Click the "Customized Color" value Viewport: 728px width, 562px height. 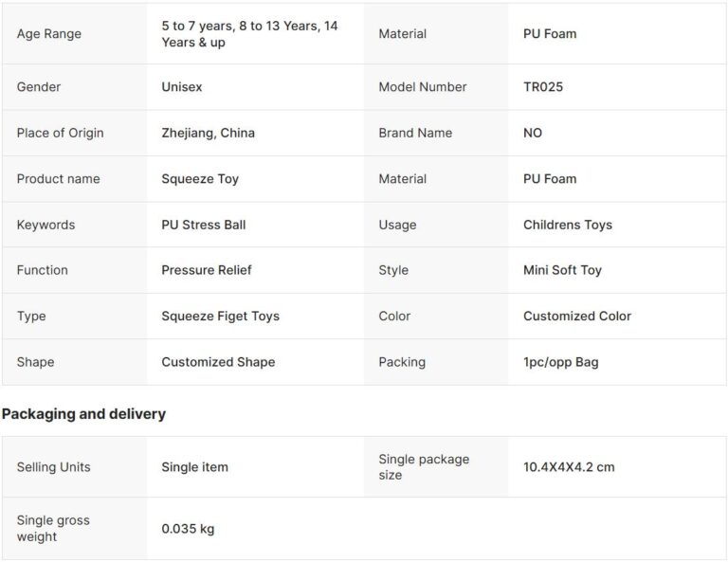pyautogui.click(x=577, y=317)
